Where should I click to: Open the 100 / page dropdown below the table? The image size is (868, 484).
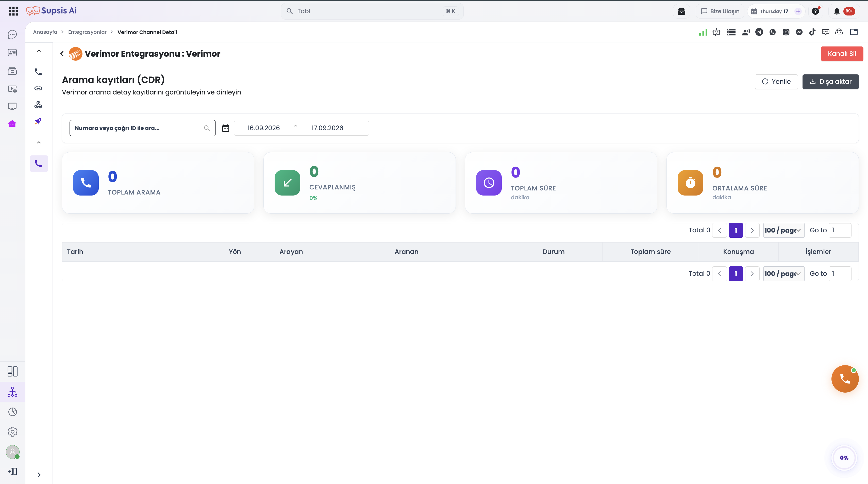coord(784,274)
